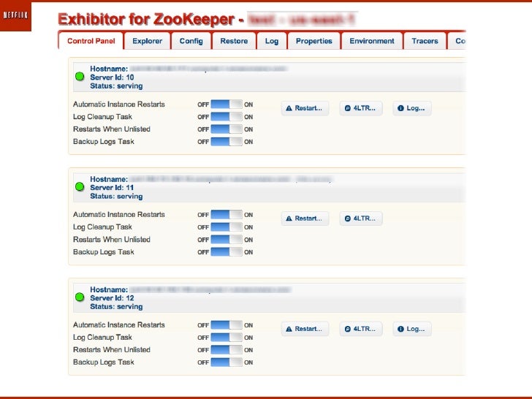Open Log... button for server 10
Image resolution: width=532 pixels, height=399 pixels.
[x=412, y=108]
